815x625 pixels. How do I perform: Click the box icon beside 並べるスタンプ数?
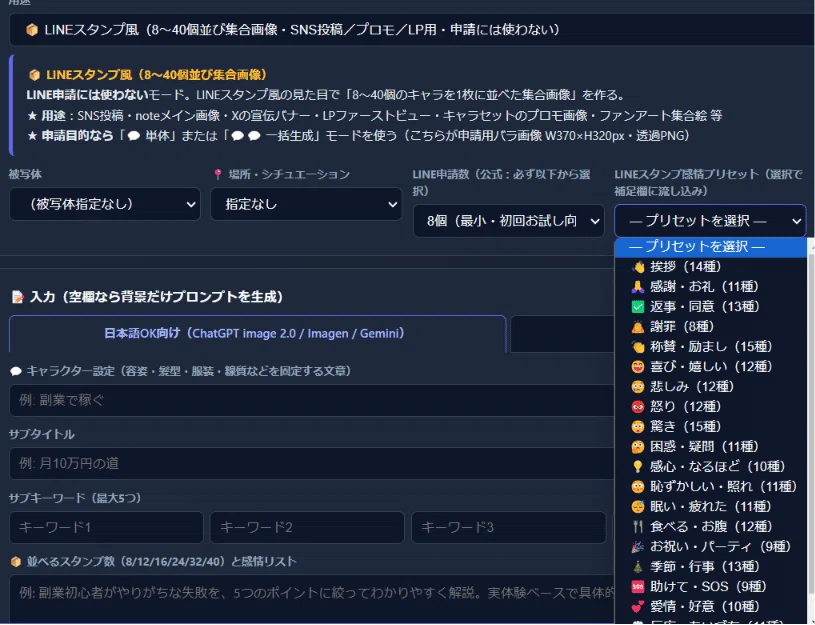(x=16, y=563)
